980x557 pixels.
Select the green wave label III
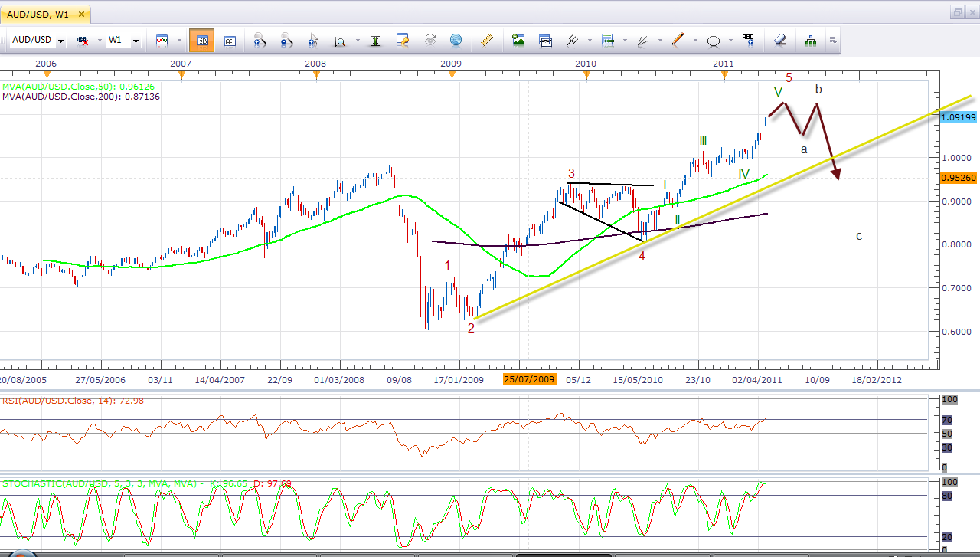click(x=702, y=140)
